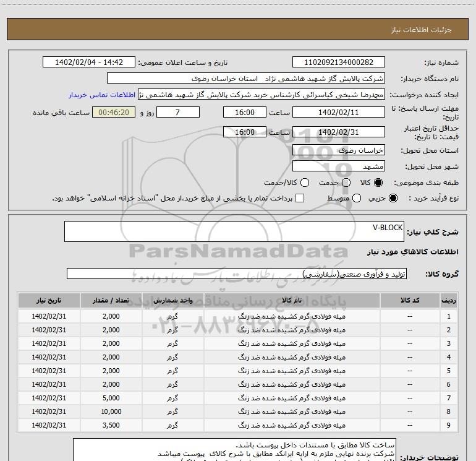Tick the اسناد خزانه اسلامی payment checkbox

coord(300,199)
